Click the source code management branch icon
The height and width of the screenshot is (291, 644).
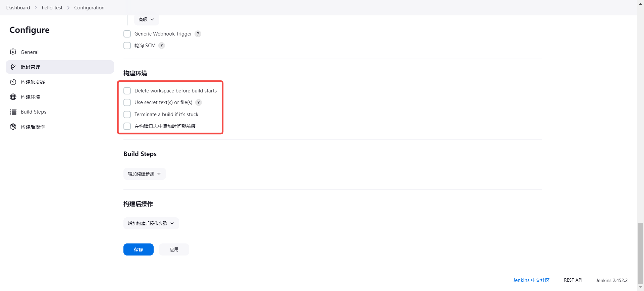13,67
